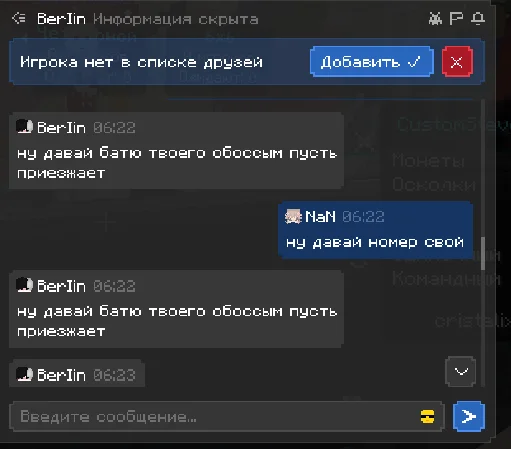Dismiss the friend banner with the red X
Viewport: 511px width, 449px height.
click(457, 62)
